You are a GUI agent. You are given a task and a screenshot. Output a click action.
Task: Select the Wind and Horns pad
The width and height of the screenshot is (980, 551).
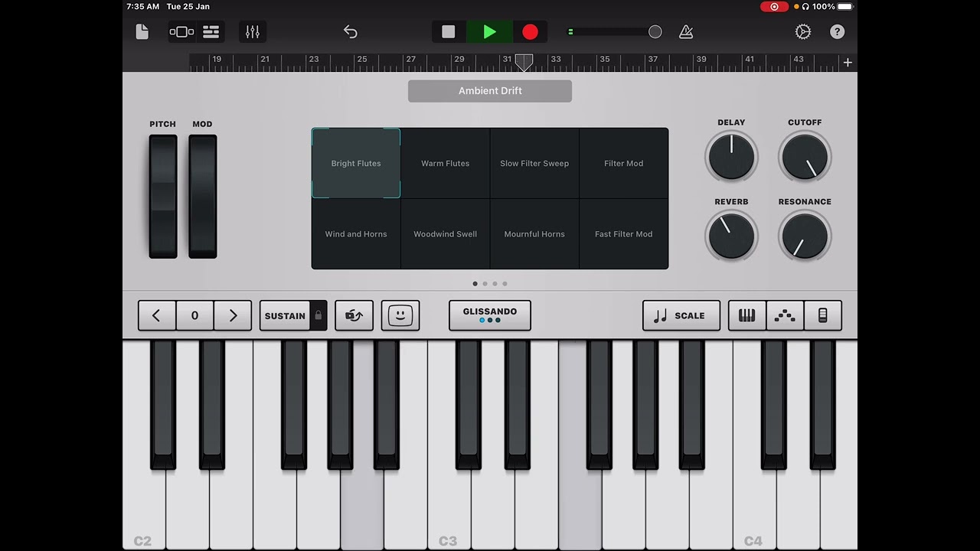pos(356,234)
